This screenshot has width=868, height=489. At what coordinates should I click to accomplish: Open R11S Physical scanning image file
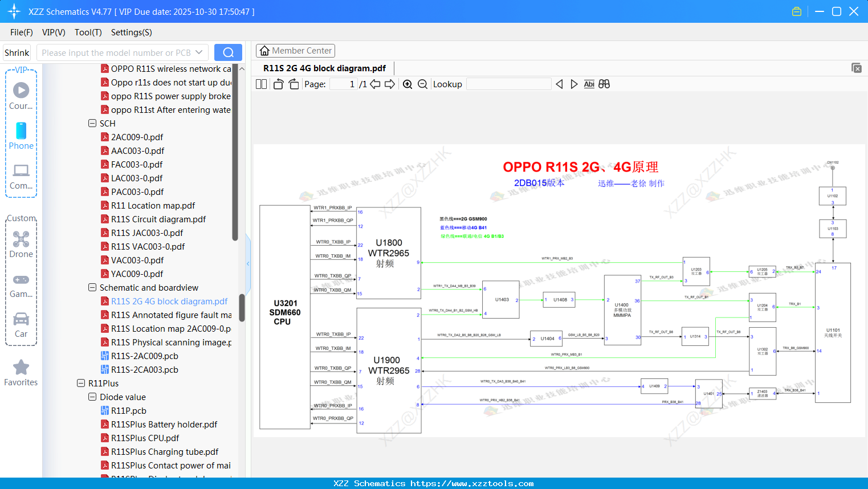172,343
